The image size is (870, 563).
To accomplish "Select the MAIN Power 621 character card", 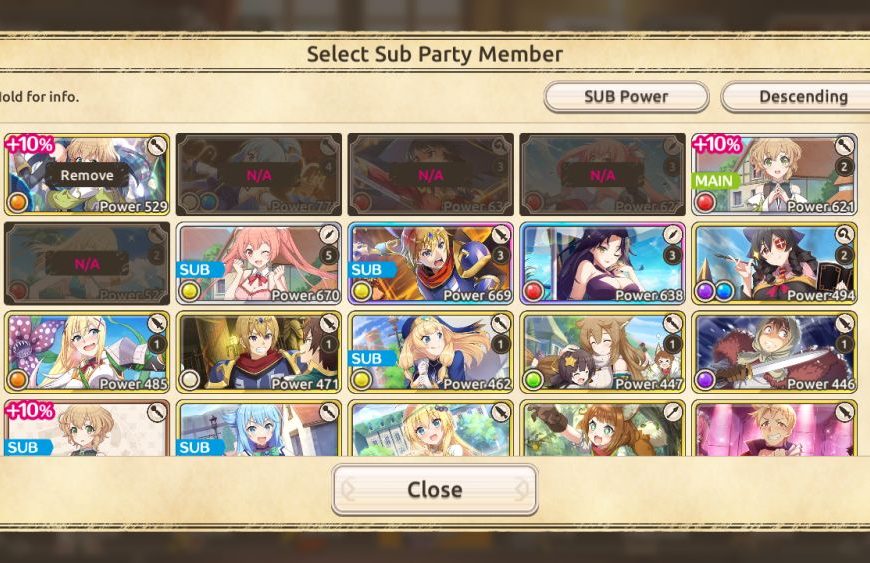I will (x=775, y=175).
